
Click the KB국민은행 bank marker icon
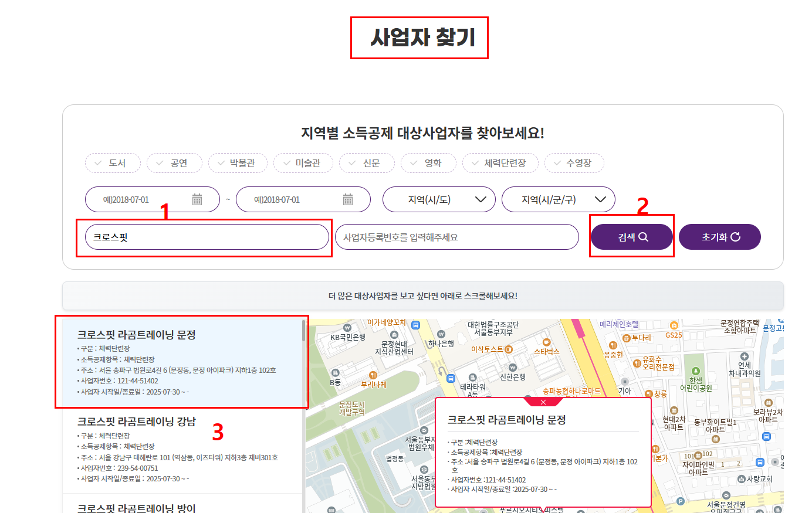(x=347, y=328)
